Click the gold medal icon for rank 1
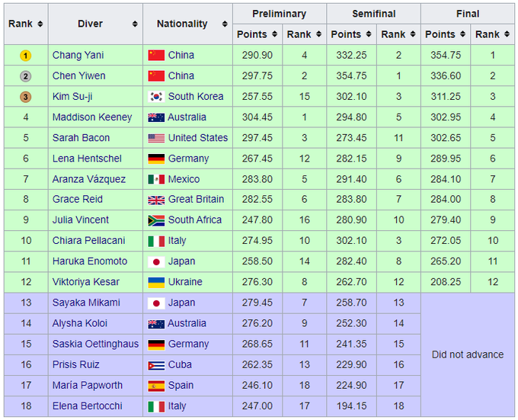Screen dimensions: 518x420 [x=25, y=56]
